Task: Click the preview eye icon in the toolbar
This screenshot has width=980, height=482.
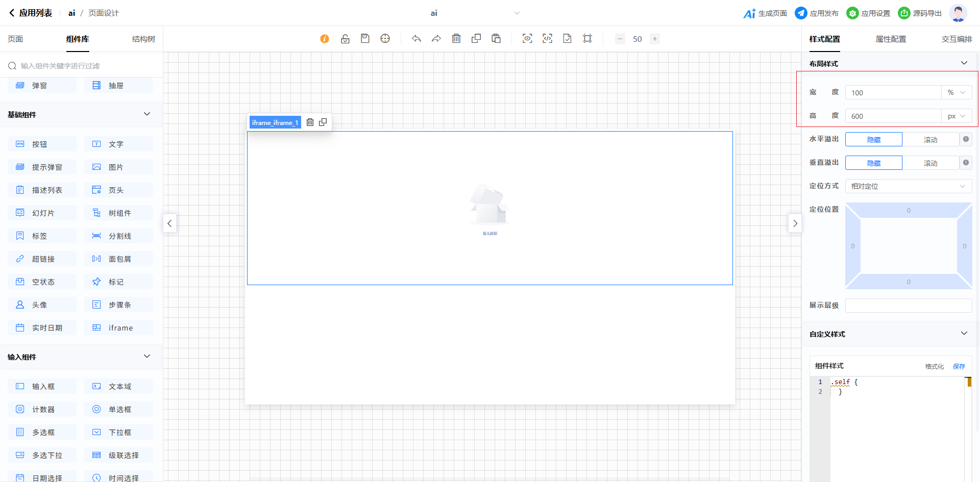Action: pyautogui.click(x=527, y=39)
